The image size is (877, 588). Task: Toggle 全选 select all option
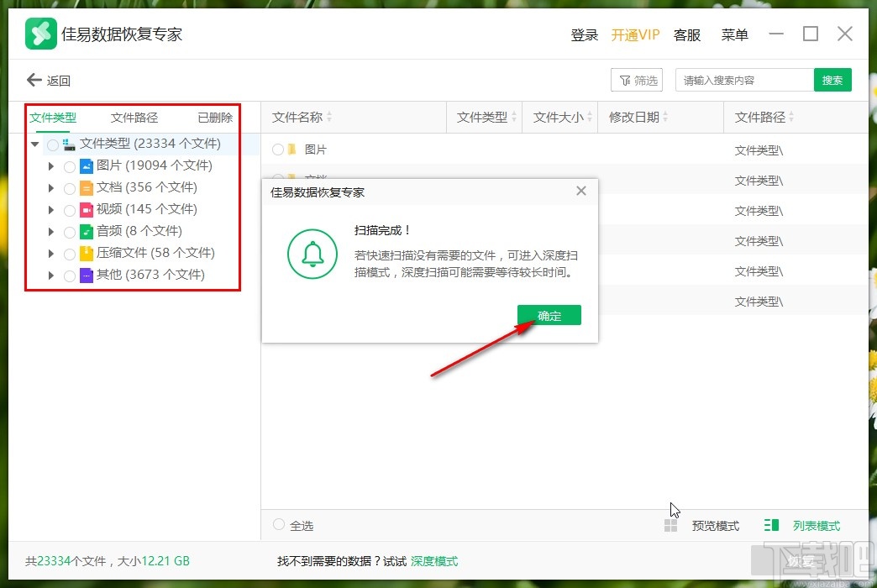coord(279,524)
